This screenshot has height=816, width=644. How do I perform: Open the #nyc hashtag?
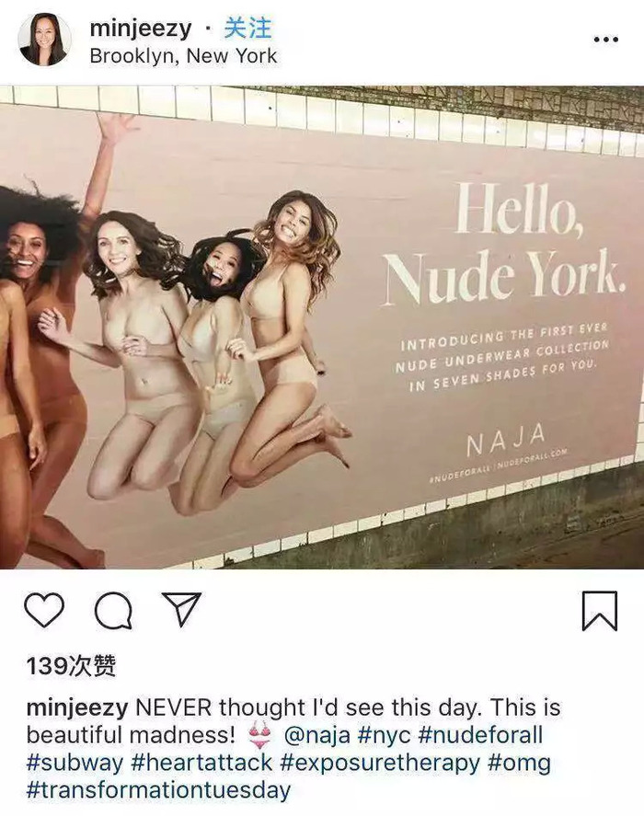tap(385, 736)
